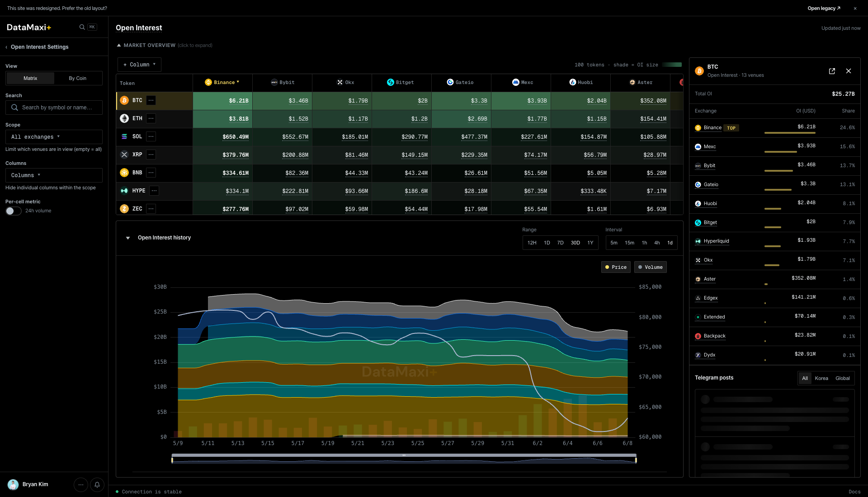
Task: Open notifications bell in the user bar
Action: [97, 485]
